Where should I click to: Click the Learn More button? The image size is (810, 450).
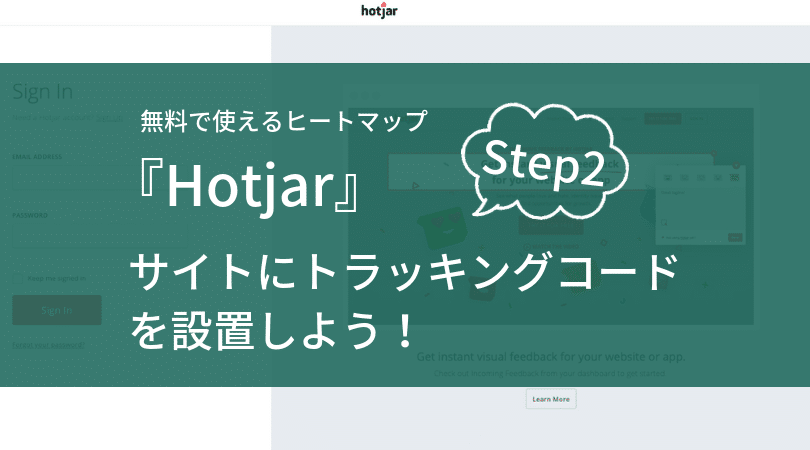coord(551,399)
